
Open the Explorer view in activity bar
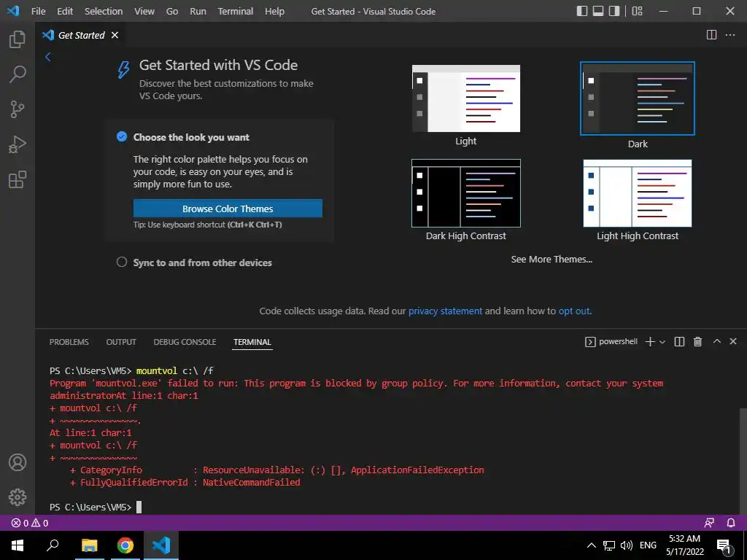coord(18,39)
